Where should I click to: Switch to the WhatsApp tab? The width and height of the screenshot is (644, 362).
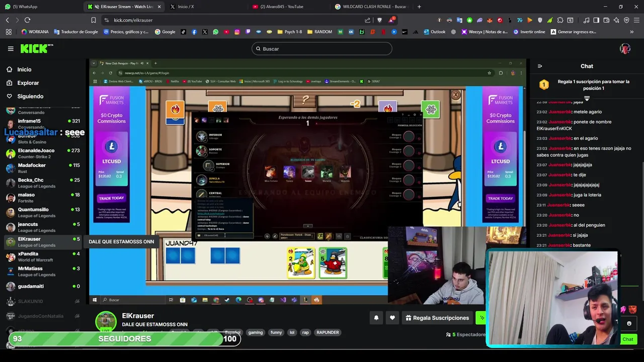click(x=42, y=7)
